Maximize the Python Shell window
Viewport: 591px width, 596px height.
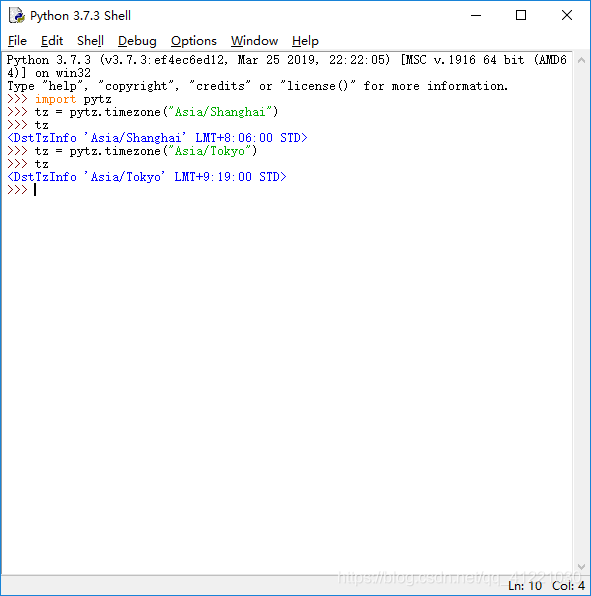521,16
